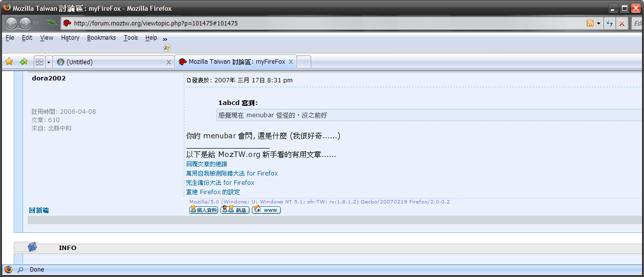Click the Windows logo icon under menu bar

[x=167, y=48]
